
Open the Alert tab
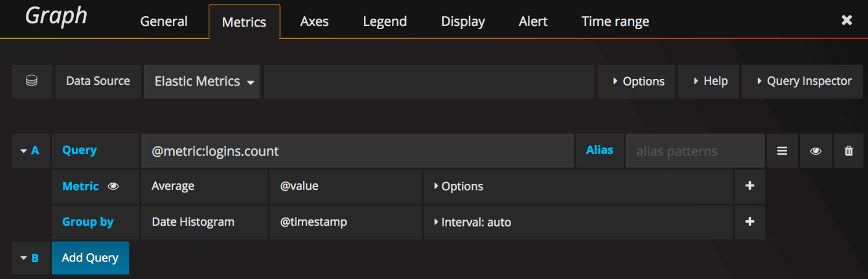pos(532,21)
